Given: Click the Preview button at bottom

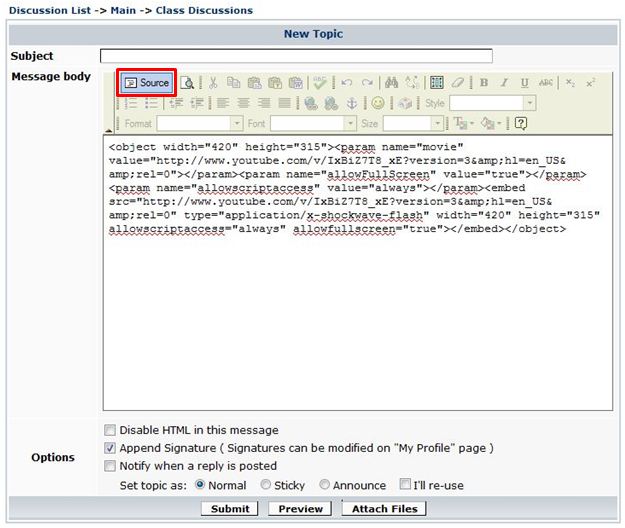Looking at the screenshot, I should [x=300, y=509].
